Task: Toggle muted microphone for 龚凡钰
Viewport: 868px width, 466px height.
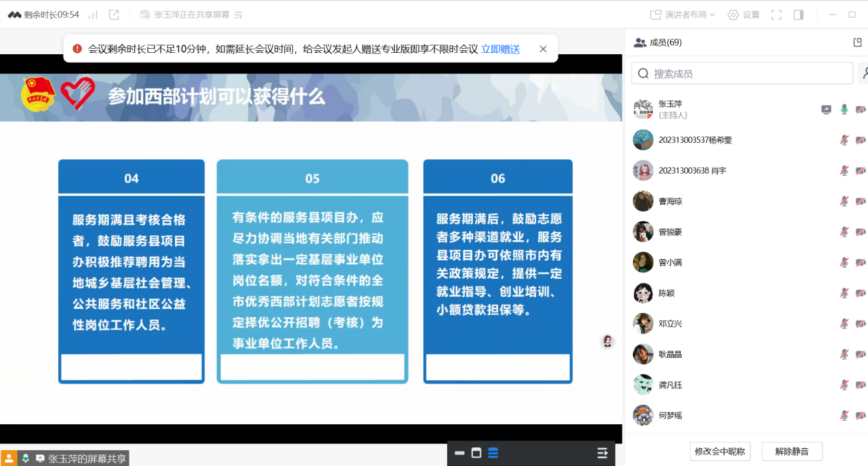Action: tap(844, 385)
